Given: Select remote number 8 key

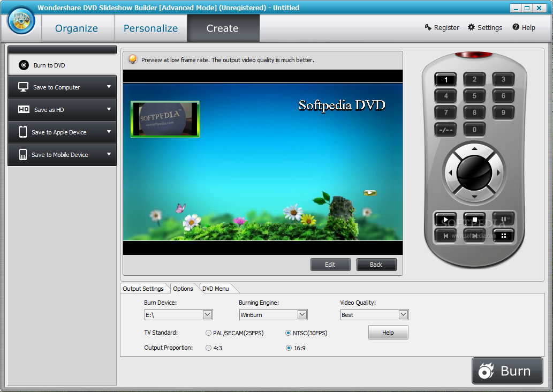Looking at the screenshot, I should (x=474, y=112).
